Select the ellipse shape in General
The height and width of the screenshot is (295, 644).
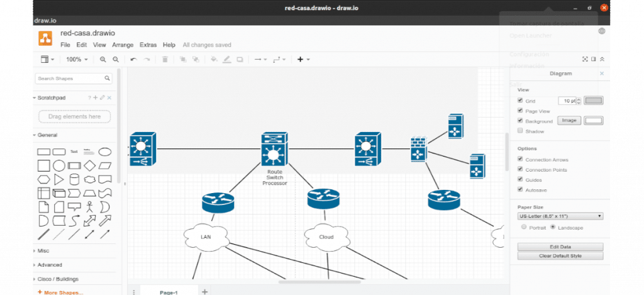[x=105, y=152]
